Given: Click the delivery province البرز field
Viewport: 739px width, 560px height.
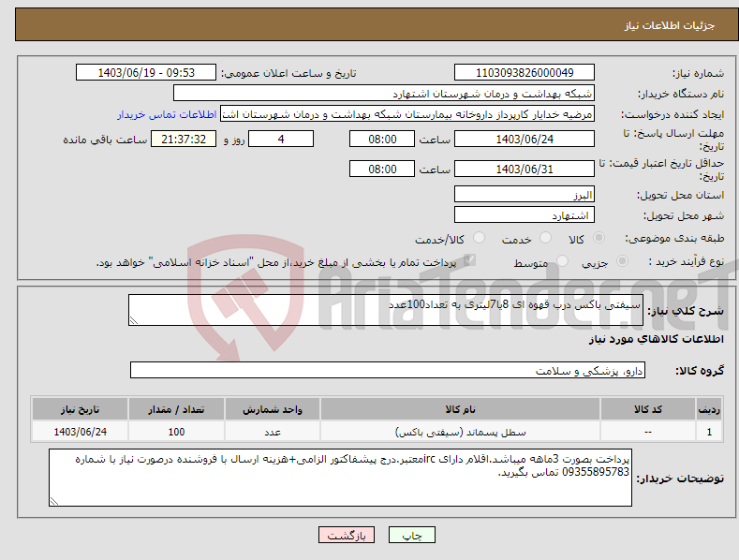Looking at the screenshot, I should [x=525, y=194].
